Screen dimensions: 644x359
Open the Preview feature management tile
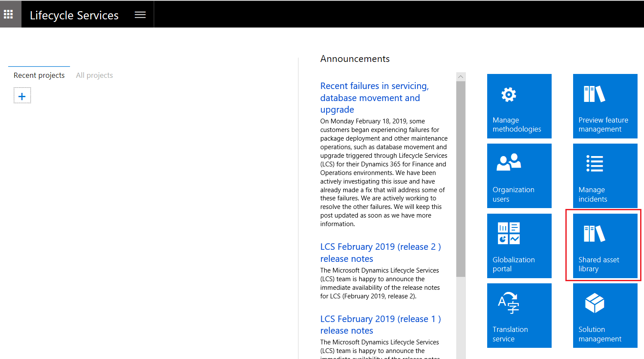point(605,106)
